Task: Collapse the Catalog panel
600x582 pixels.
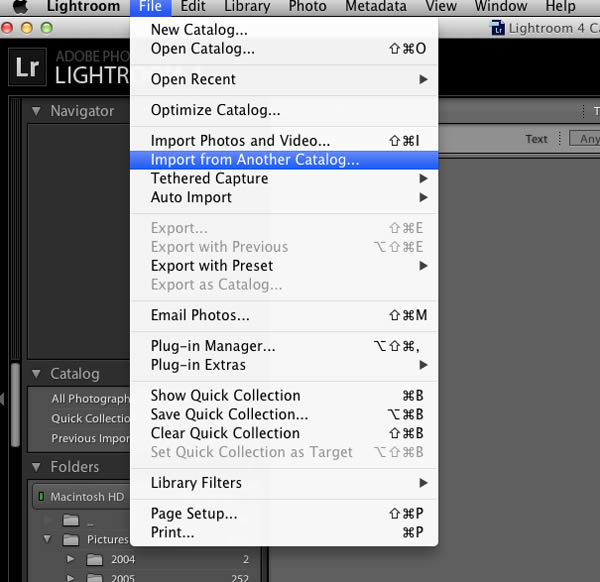Action: pyautogui.click(x=36, y=373)
